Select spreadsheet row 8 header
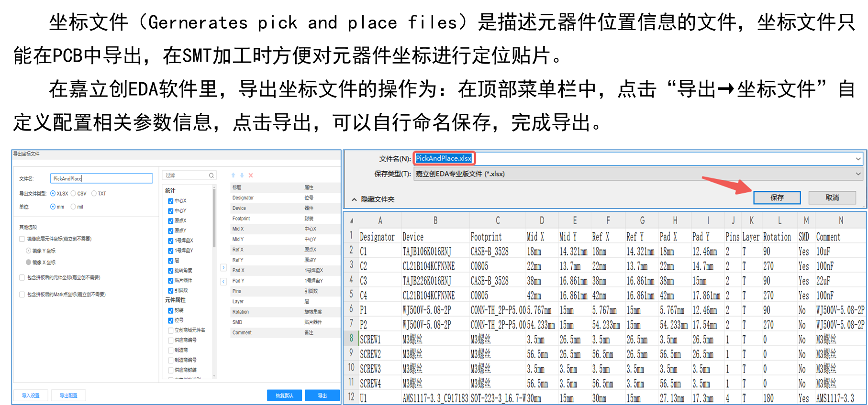 coord(351,339)
